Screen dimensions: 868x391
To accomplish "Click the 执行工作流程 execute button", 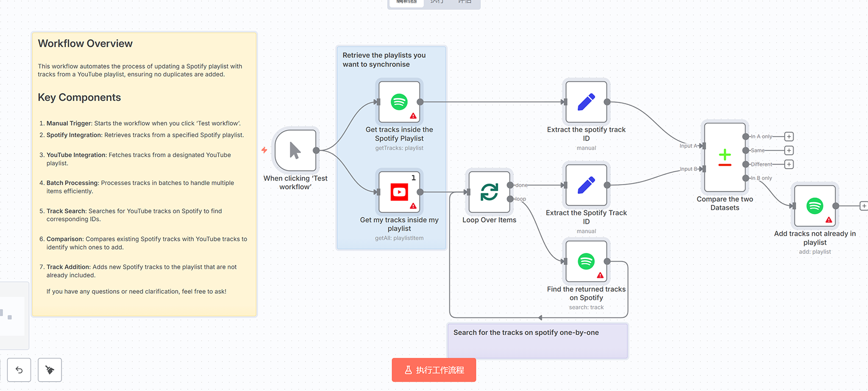I will (x=433, y=370).
